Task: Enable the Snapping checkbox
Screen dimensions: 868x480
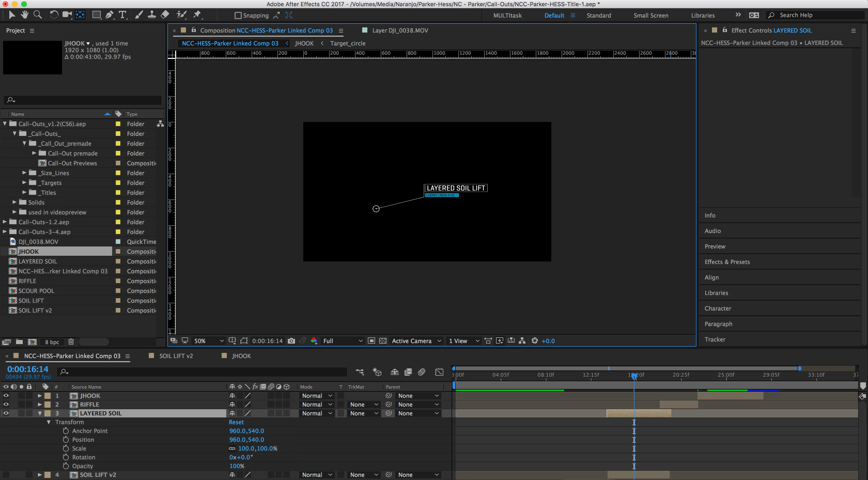Action: [238, 16]
